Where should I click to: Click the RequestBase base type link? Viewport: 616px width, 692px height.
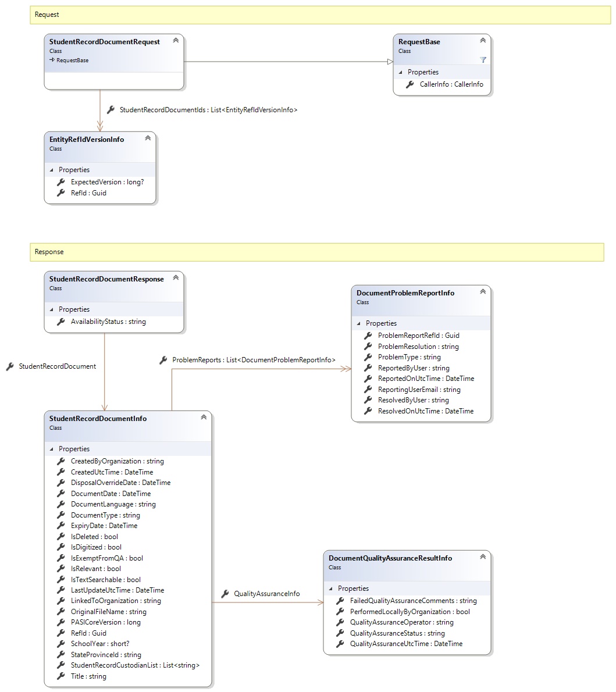click(72, 60)
